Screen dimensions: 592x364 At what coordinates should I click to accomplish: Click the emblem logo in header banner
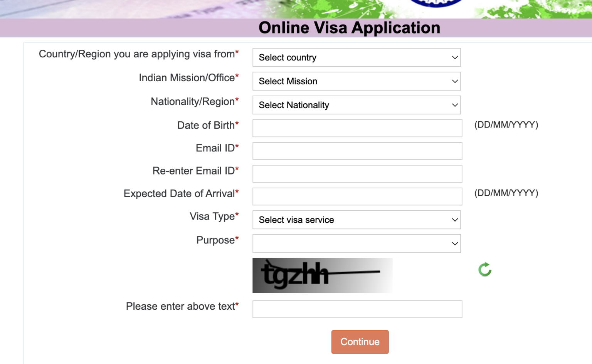click(436, 3)
